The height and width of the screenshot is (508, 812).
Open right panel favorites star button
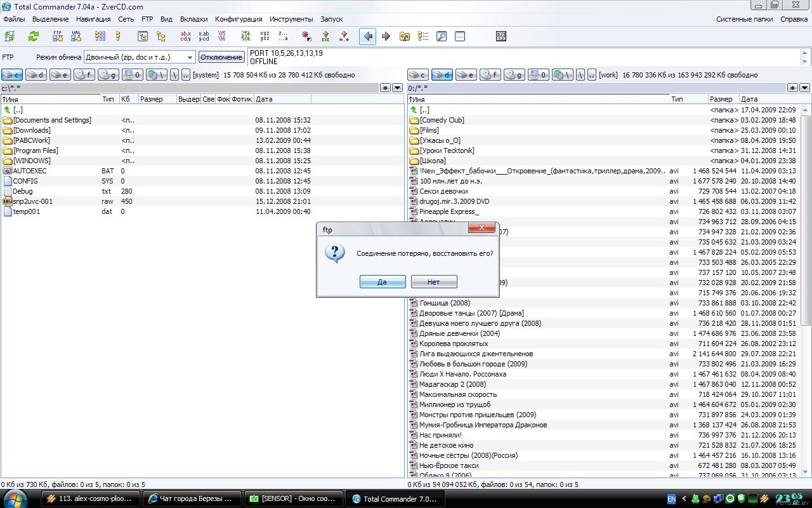[x=793, y=88]
